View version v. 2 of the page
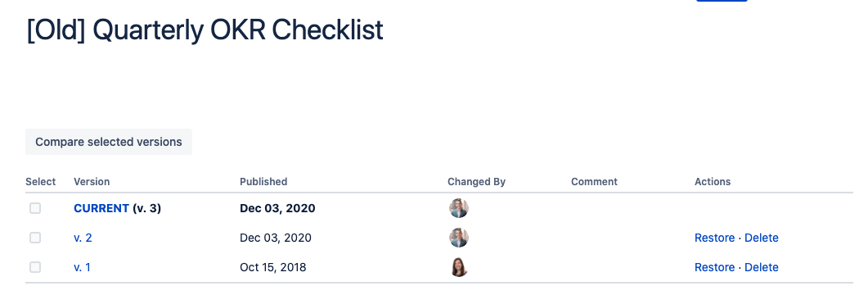The width and height of the screenshot is (868, 295). point(83,238)
